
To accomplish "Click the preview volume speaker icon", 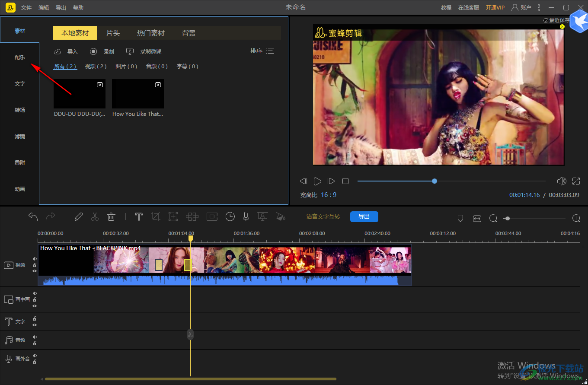I will pos(562,181).
